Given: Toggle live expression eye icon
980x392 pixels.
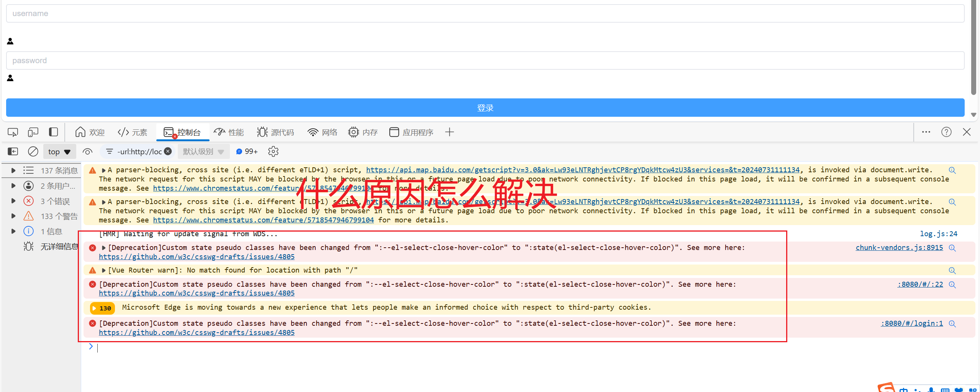Looking at the screenshot, I should (87, 152).
